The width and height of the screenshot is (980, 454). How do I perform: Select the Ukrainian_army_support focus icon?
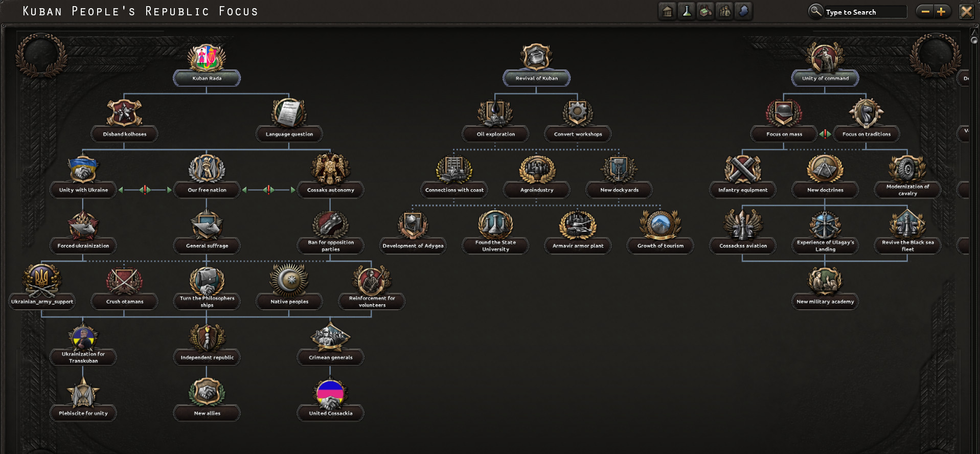42,281
